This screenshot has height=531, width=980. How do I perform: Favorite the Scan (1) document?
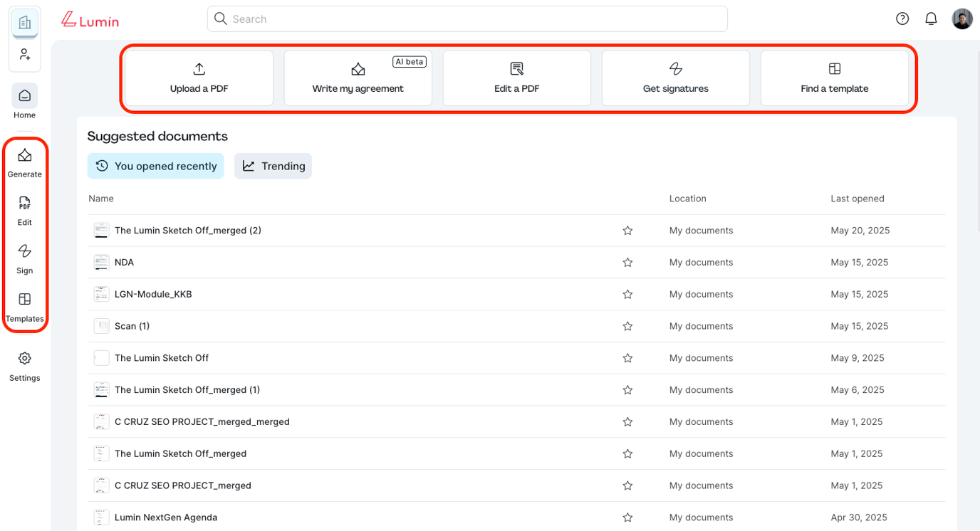(627, 326)
